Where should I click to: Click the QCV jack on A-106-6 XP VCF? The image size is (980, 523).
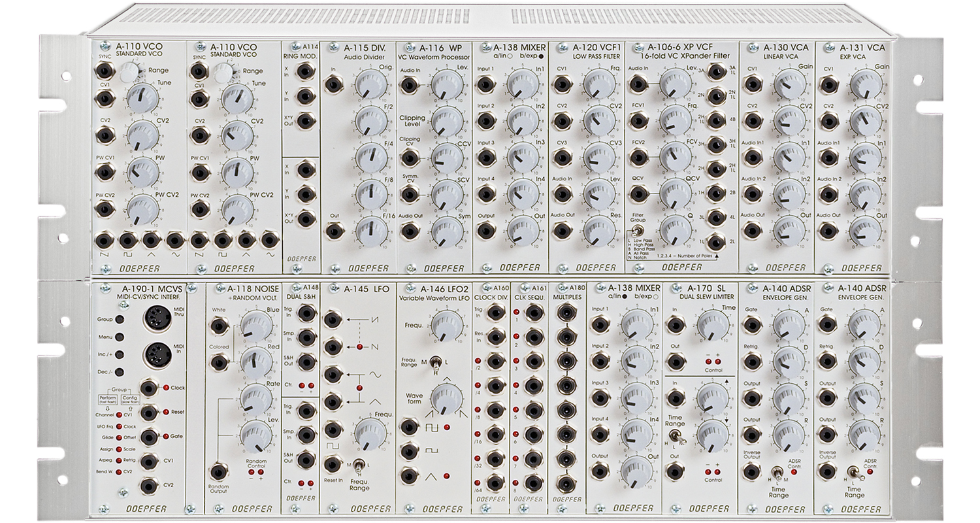pyautogui.click(x=638, y=194)
